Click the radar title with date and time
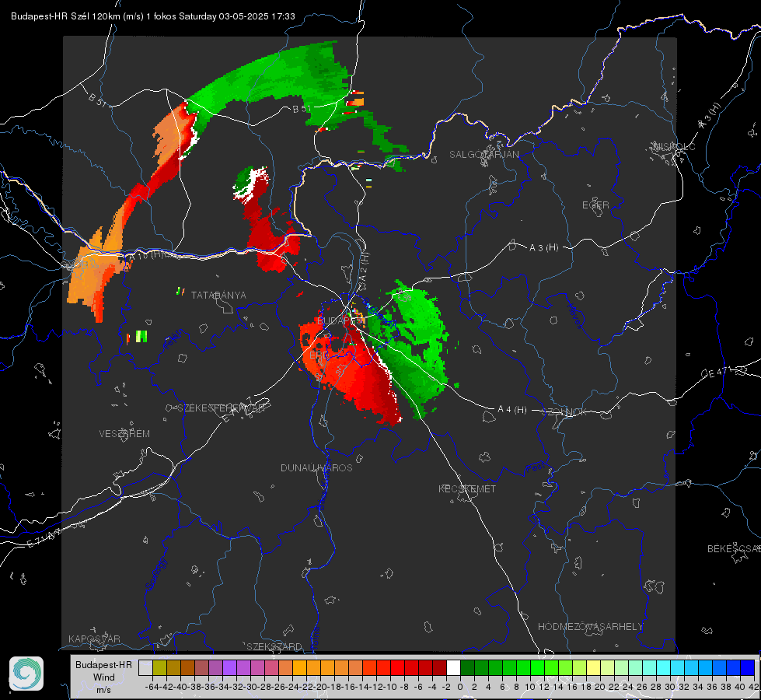The image size is (761, 700). (153, 16)
